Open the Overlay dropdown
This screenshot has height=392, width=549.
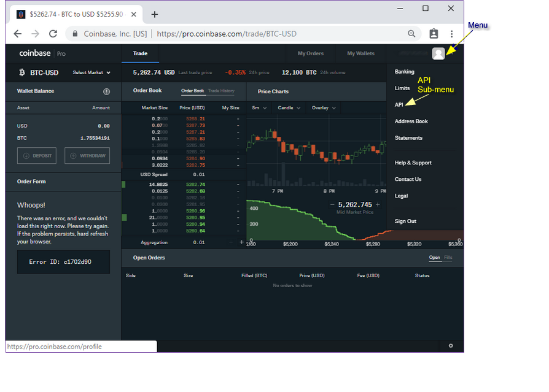click(324, 108)
